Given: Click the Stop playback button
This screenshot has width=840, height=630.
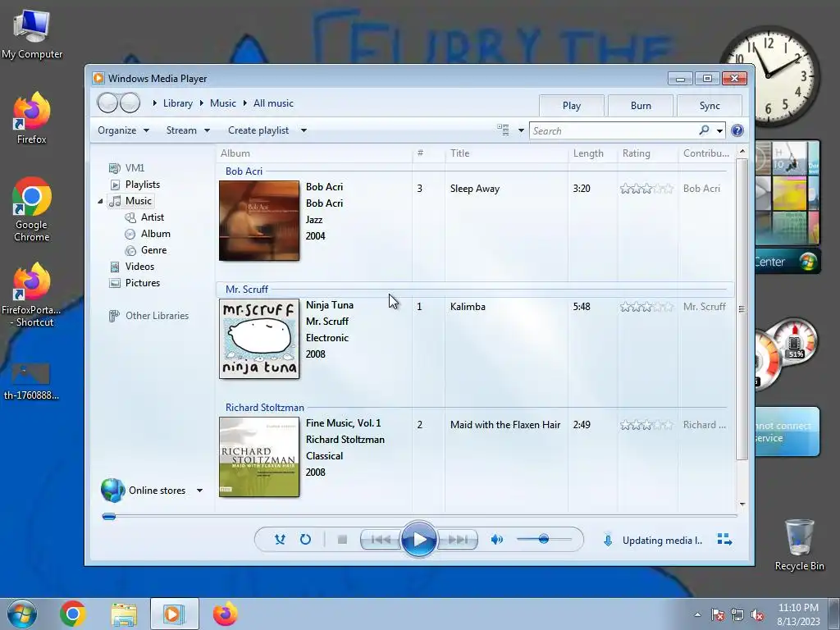Looking at the screenshot, I should [342, 540].
